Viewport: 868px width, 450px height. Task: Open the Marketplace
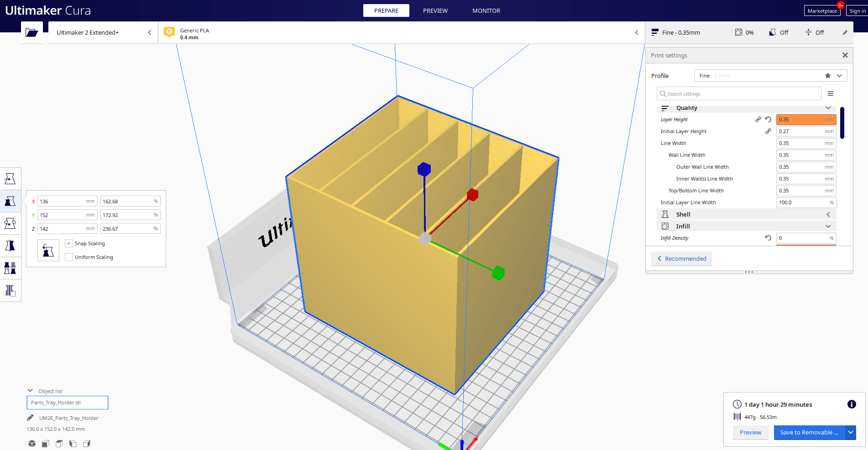click(822, 10)
